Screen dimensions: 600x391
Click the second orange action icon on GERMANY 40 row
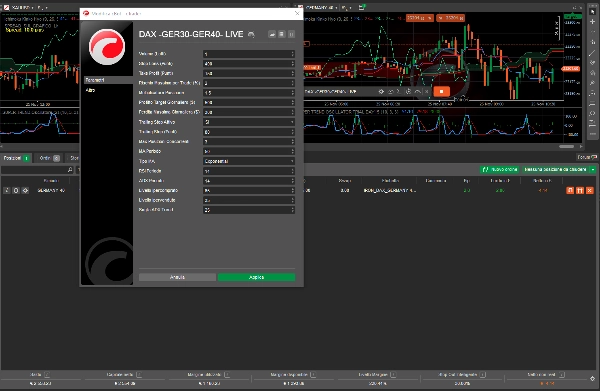(x=580, y=190)
